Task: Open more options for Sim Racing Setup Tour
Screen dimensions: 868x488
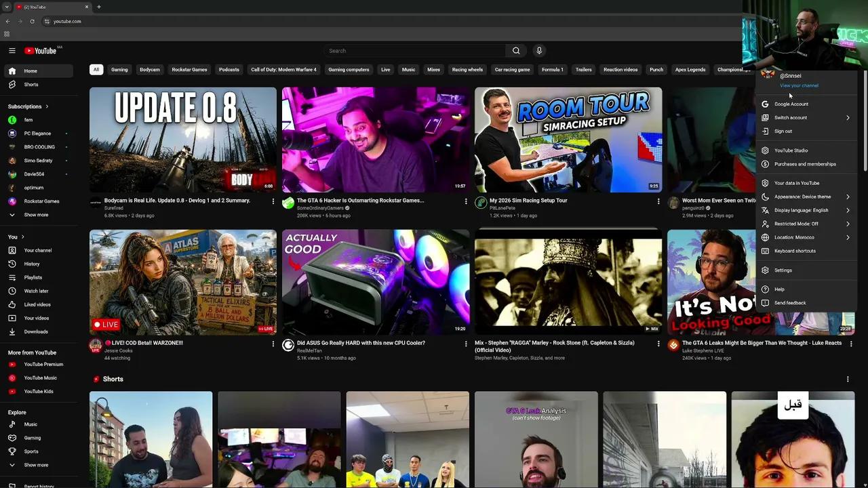Action: (658, 201)
